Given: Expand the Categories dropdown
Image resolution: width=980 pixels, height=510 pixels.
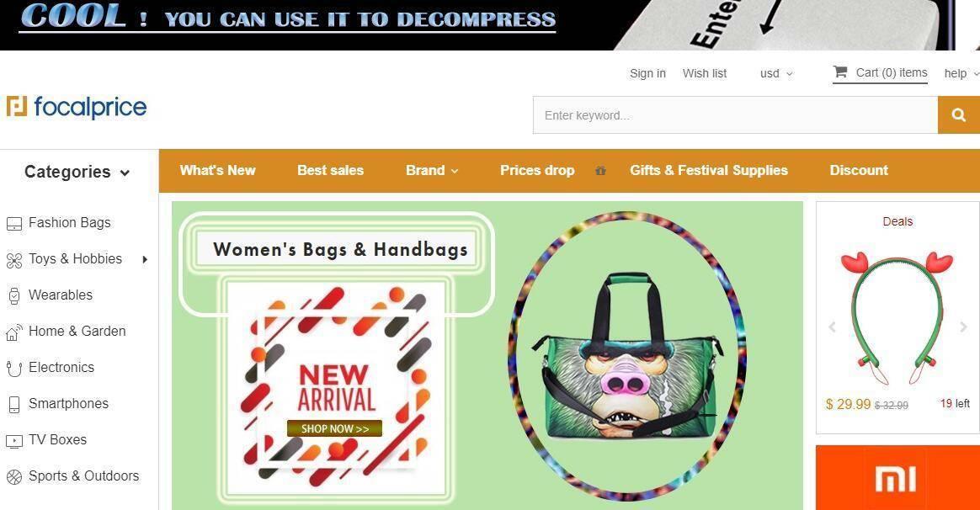Looking at the screenshot, I should coord(77,172).
